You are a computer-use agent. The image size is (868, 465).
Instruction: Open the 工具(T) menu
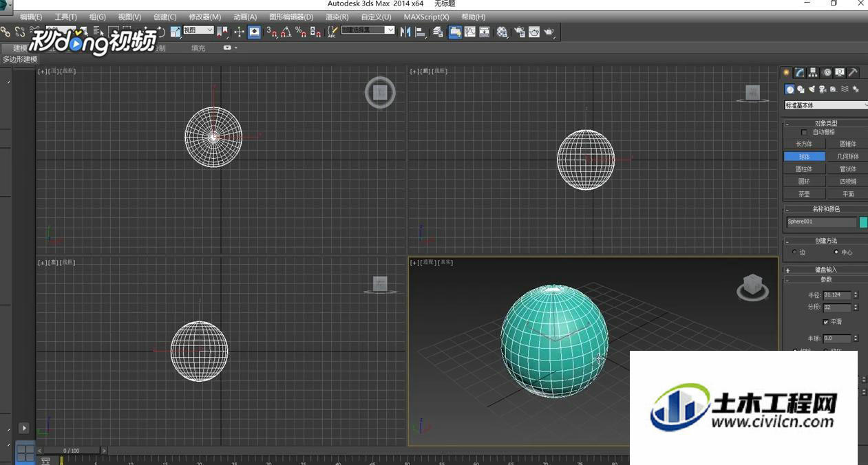(x=65, y=17)
